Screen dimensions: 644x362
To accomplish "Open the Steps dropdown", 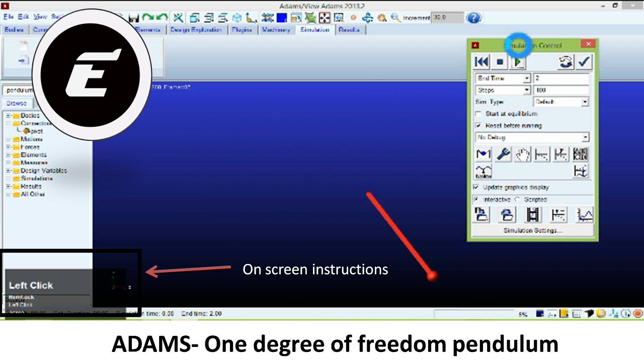I will pyautogui.click(x=527, y=90).
